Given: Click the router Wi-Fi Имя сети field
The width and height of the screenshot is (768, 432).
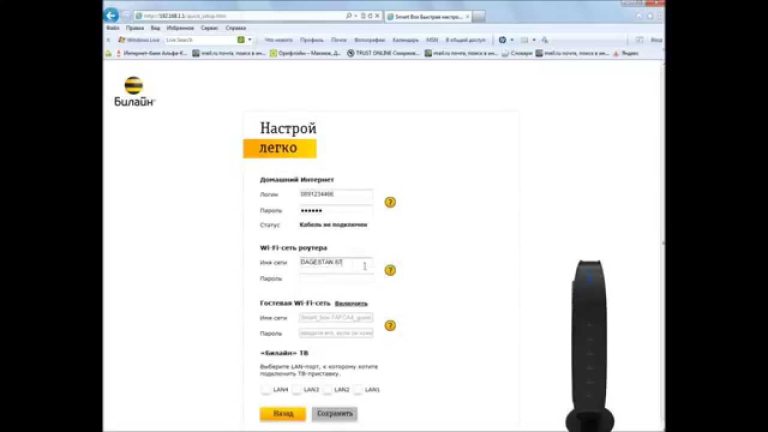Looking at the screenshot, I should 336,263.
